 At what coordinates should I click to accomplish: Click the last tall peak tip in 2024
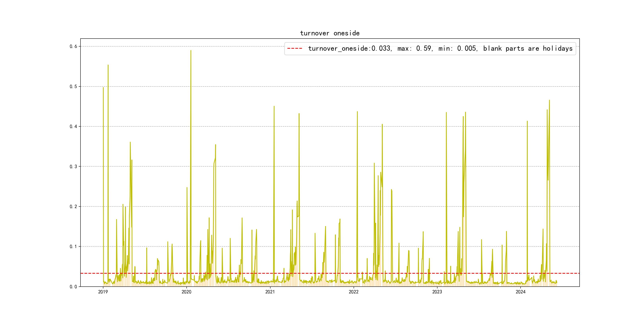pos(549,101)
